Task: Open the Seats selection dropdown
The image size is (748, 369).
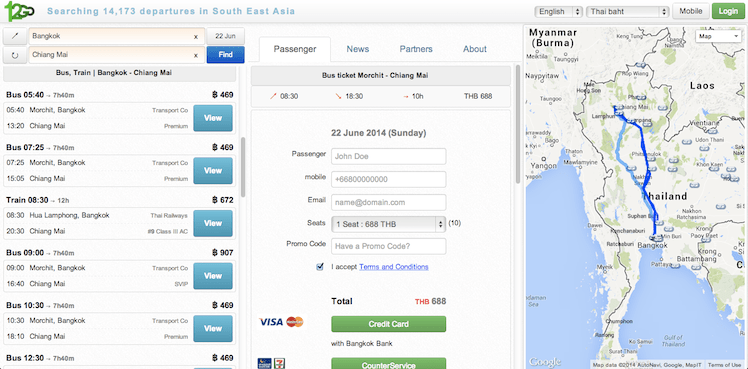Action: click(x=388, y=224)
